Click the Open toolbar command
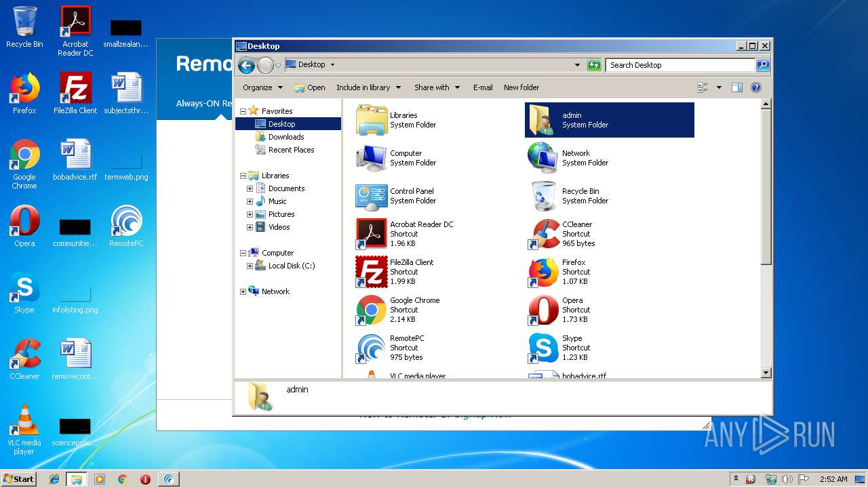The width and height of the screenshot is (868, 488). (x=310, y=87)
